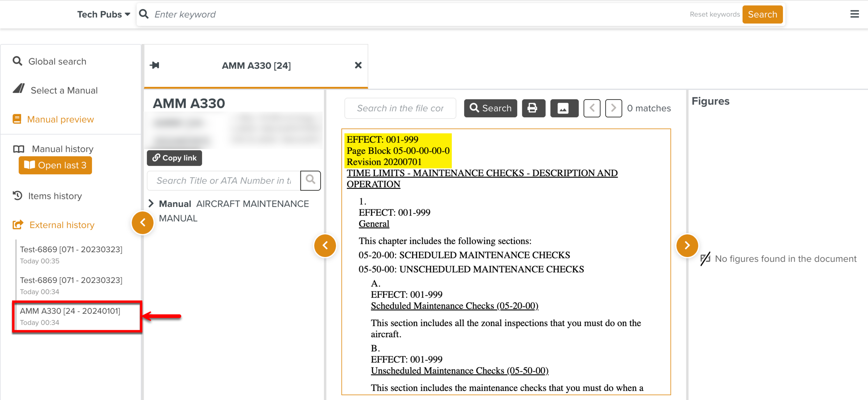Open the hamburger menu at the top right

coord(854,14)
